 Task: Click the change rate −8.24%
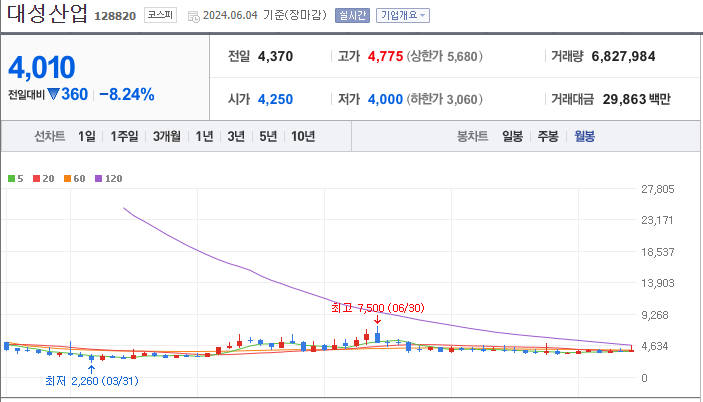[x=126, y=95]
